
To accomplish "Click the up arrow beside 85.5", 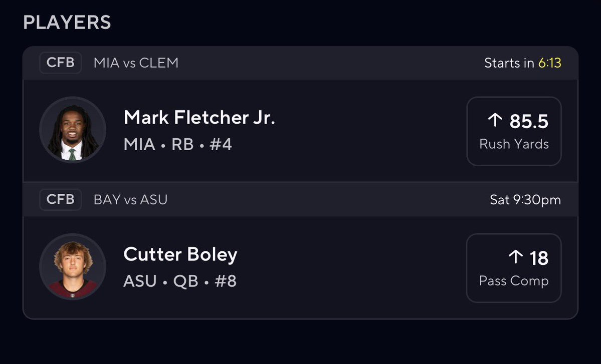I will (495, 120).
